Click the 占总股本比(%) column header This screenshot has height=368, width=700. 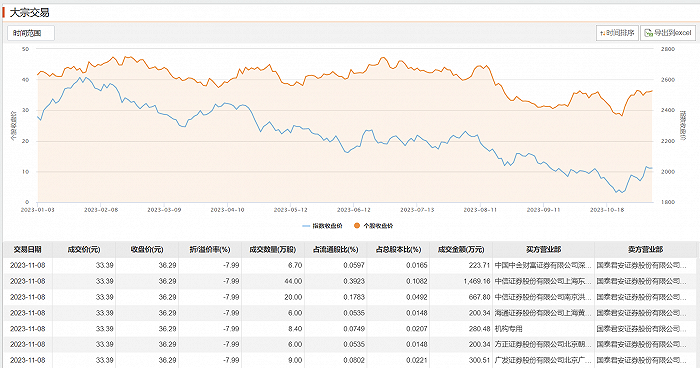pyautogui.click(x=399, y=250)
